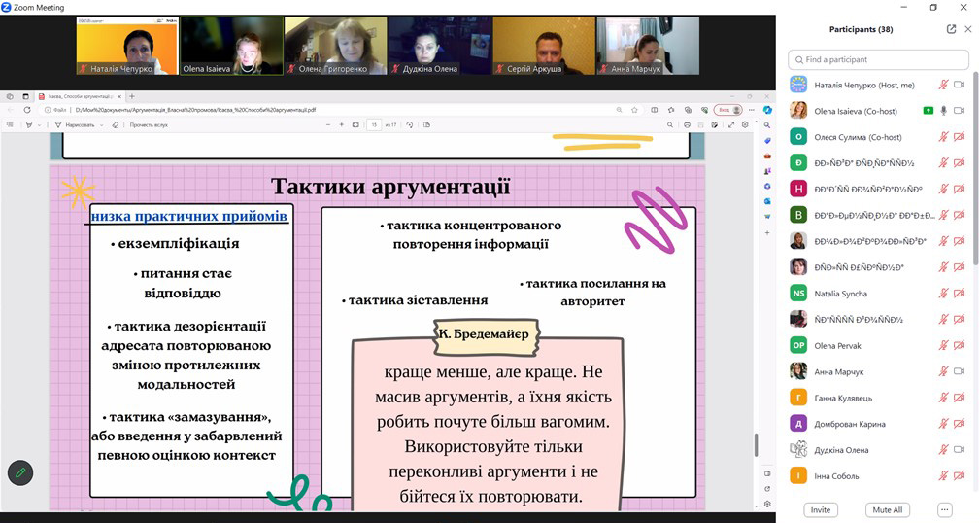Viewport: 980px width, 523px height.
Task: Open Анна Марчук's video thumbnail
Action: click(648, 46)
